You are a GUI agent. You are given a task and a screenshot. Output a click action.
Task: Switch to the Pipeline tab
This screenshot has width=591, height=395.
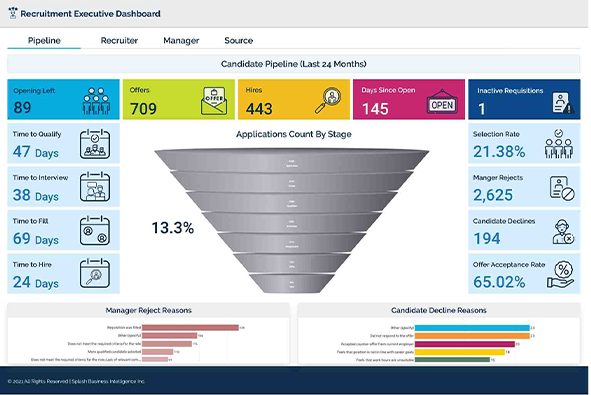point(44,40)
